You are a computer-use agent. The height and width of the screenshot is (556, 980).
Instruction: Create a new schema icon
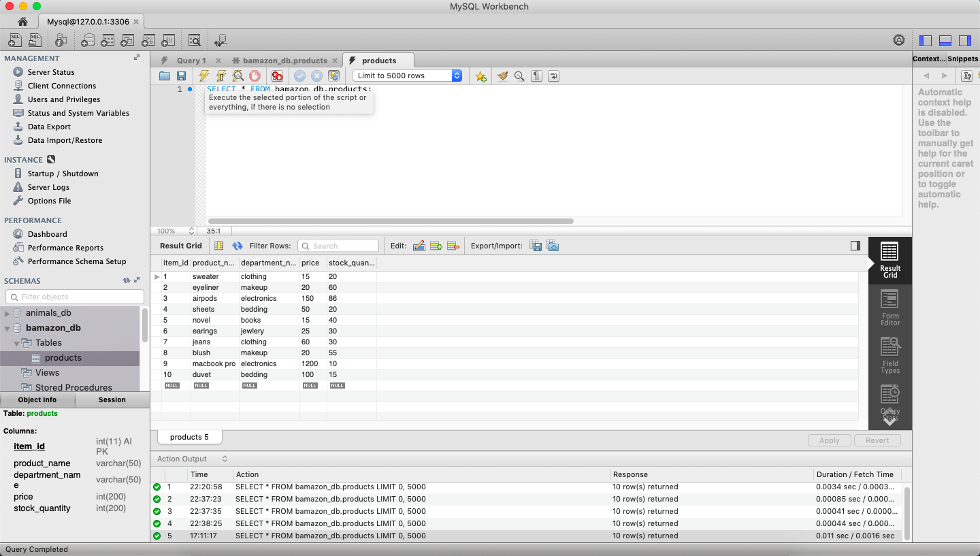coord(87,40)
